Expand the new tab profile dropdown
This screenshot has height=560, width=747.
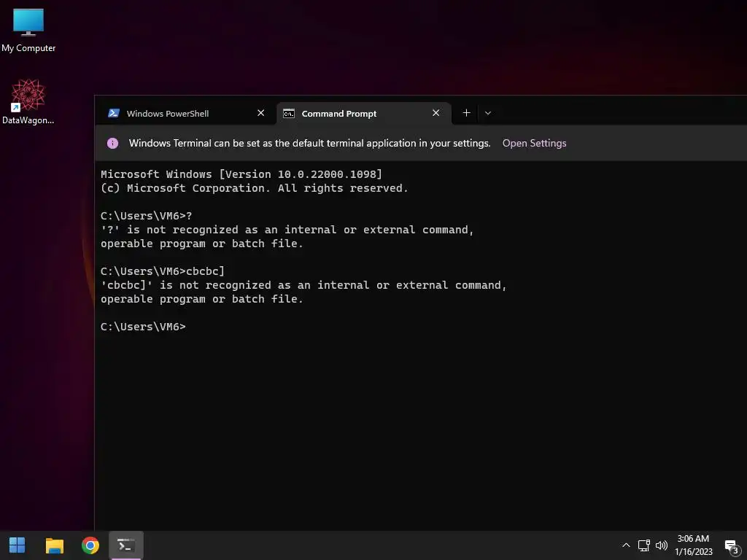pyautogui.click(x=488, y=113)
